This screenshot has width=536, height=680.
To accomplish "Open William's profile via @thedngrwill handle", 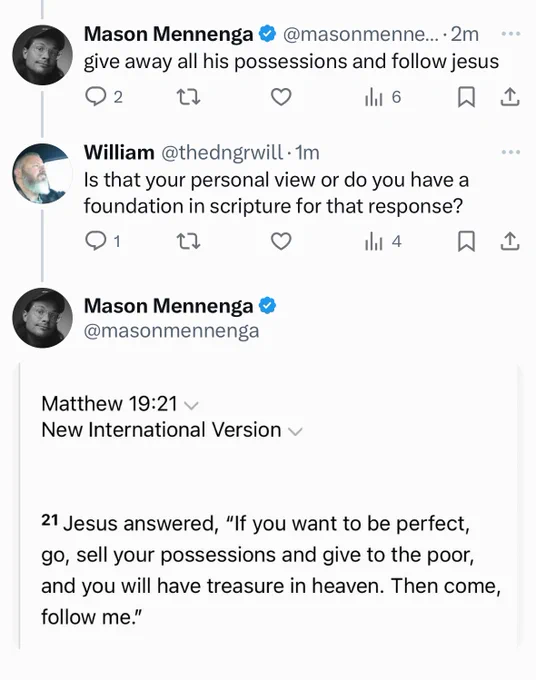I will click(222, 153).
